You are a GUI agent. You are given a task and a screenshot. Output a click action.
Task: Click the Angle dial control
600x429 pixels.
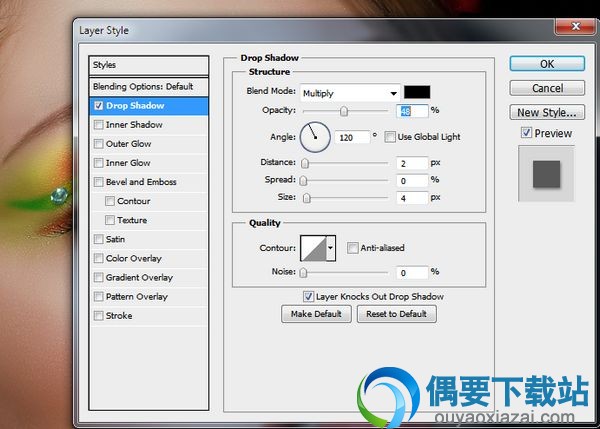click(x=315, y=137)
